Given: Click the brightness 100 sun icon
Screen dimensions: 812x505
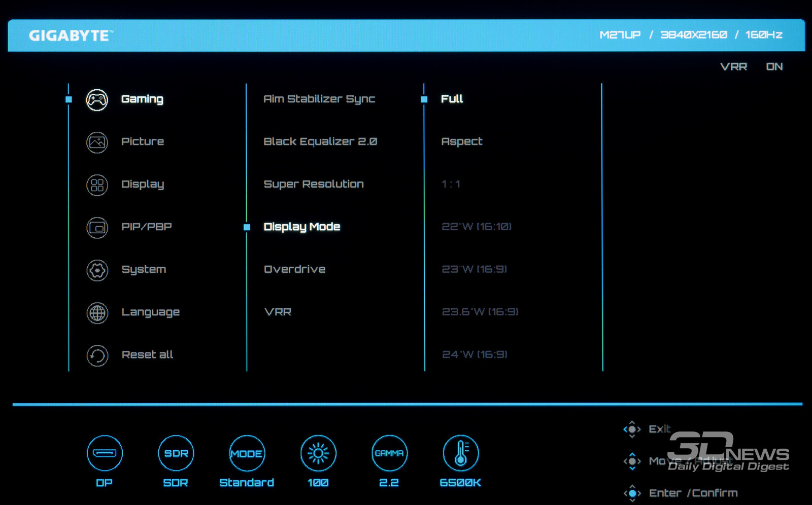Looking at the screenshot, I should 318,453.
